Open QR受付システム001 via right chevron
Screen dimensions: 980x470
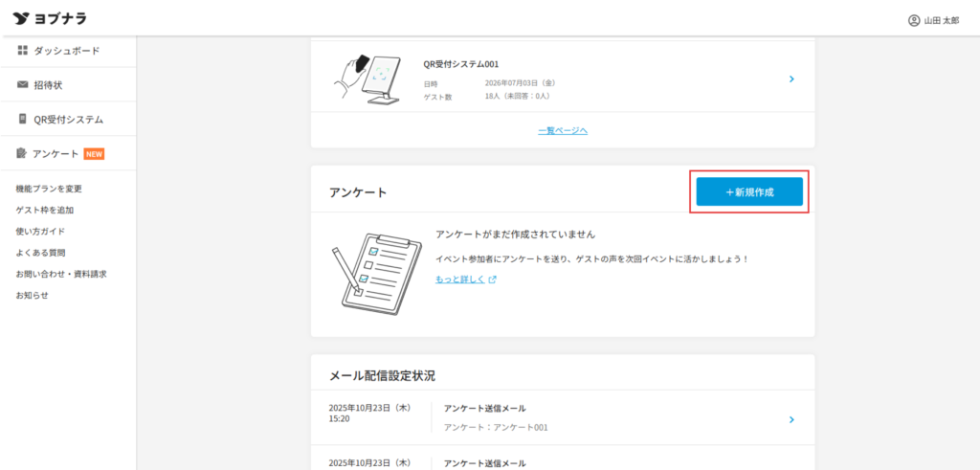pyautogui.click(x=791, y=78)
